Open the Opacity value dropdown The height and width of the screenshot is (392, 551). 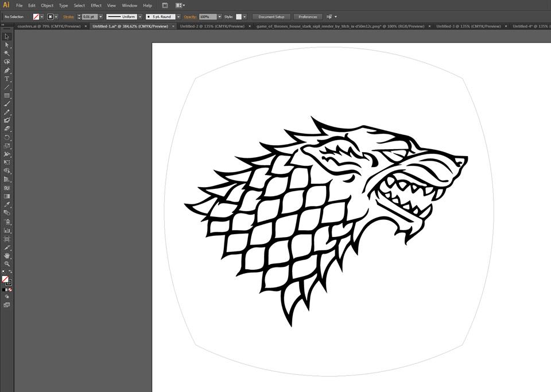click(x=220, y=17)
